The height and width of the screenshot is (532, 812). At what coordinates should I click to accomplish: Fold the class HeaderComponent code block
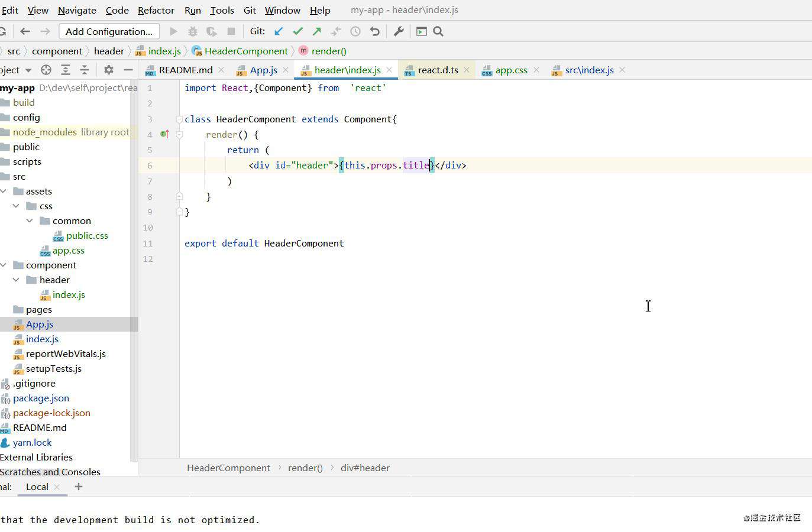(179, 119)
